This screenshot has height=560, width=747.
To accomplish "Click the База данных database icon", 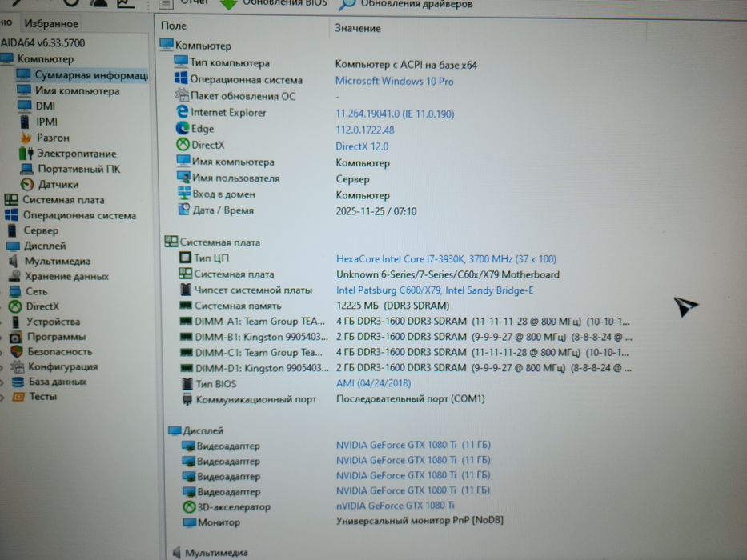I will (x=18, y=382).
